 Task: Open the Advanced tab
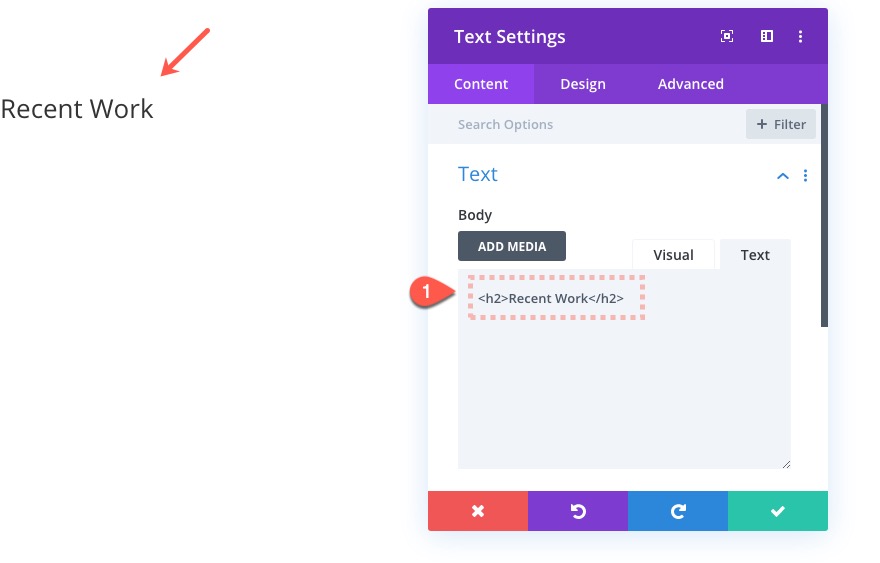(690, 84)
